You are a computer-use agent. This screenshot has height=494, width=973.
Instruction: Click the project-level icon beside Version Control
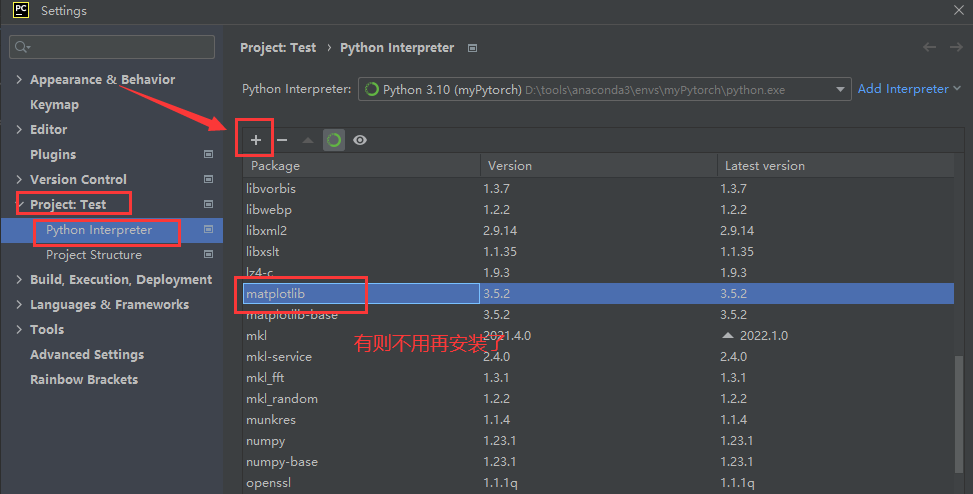tap(208, 179)
